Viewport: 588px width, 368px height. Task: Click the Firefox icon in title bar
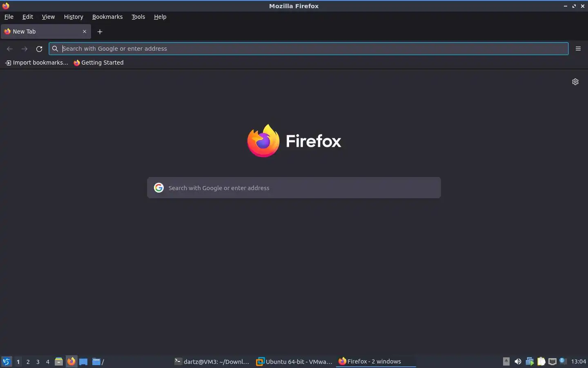coord(6,6)
